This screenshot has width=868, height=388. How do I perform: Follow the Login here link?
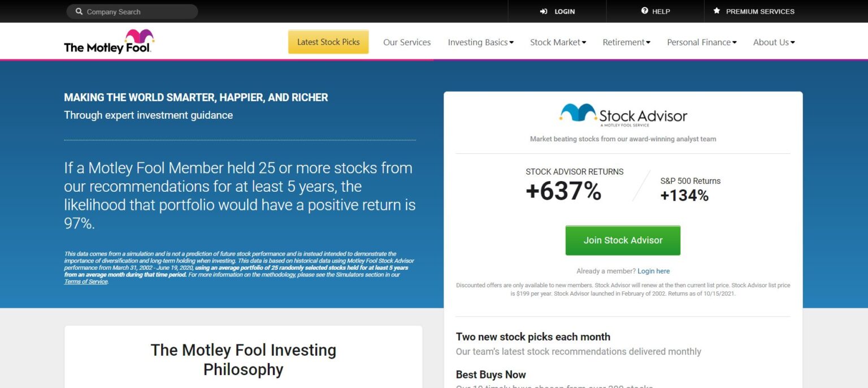pyautogui.click(x=653, y=271)
